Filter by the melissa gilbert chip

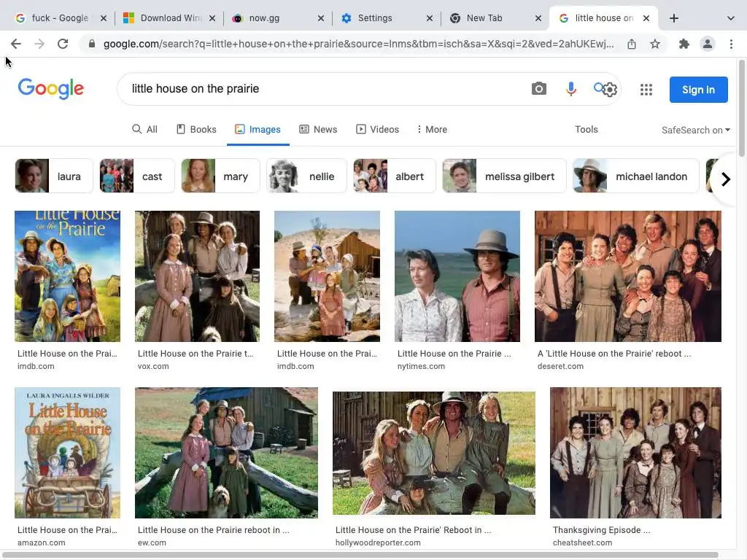(504, 176)
